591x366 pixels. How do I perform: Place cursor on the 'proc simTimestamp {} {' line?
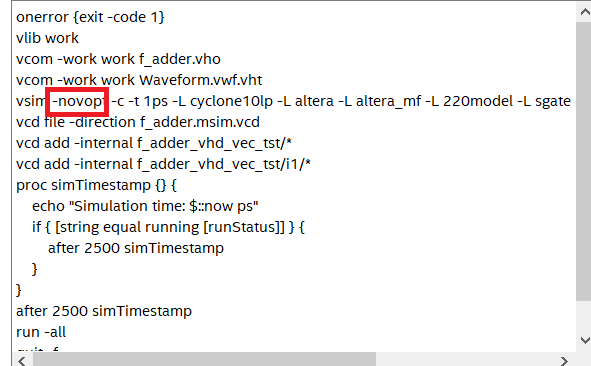click(x=96, y=185)
